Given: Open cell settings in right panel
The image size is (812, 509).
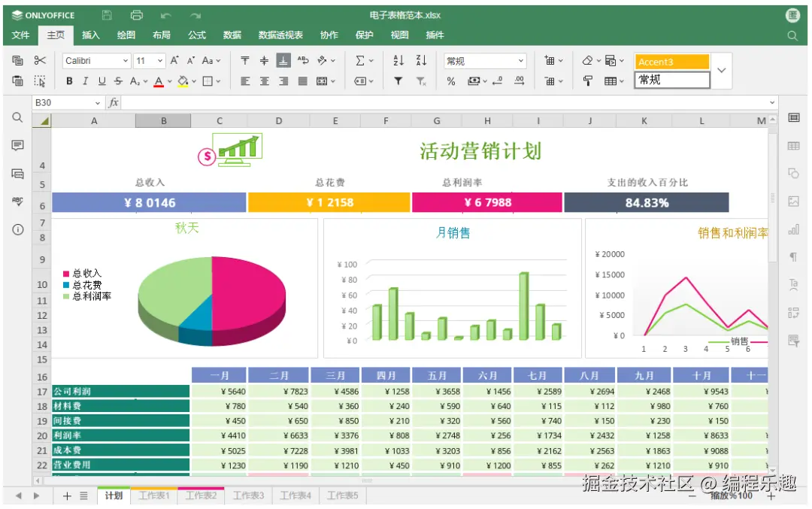Looking at the screenshot, I should (793, 117).
